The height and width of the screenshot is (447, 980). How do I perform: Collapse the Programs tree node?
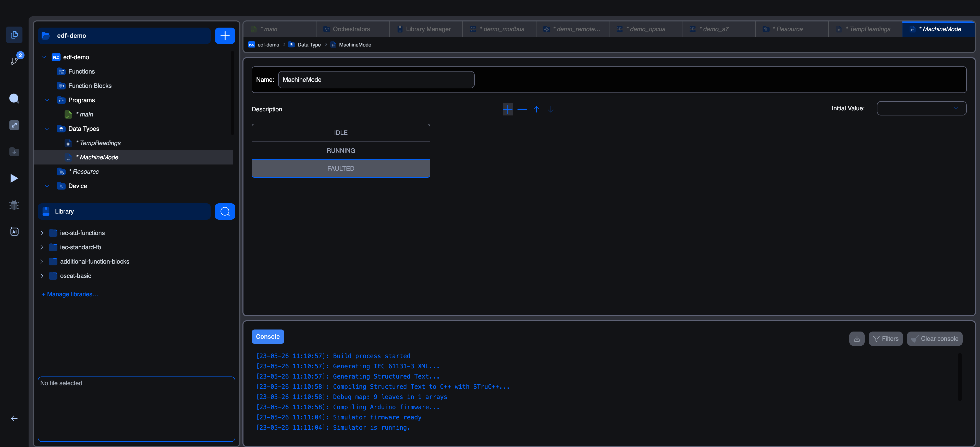tap(47, 100)
